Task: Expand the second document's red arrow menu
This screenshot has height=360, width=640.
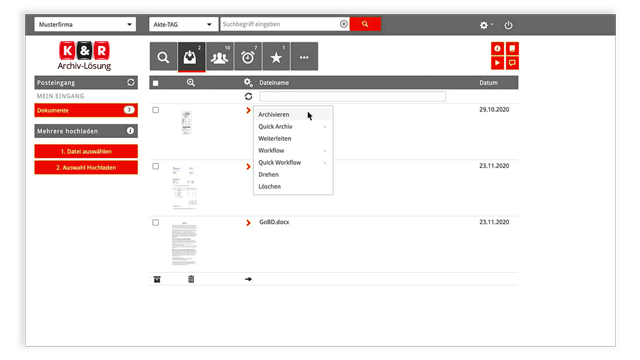Action: click(248, 167)
